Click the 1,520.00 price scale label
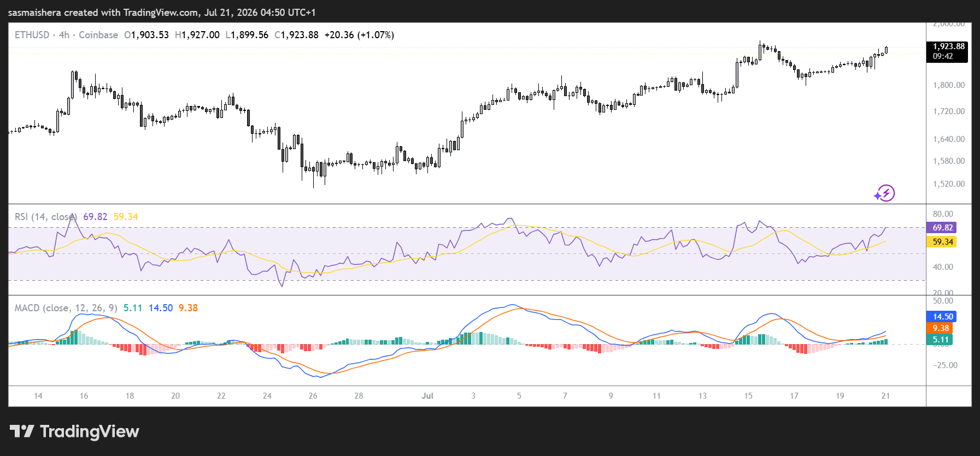Image resolution: width=980 pixels, height=456 pixels. click(x=949, y=184)
